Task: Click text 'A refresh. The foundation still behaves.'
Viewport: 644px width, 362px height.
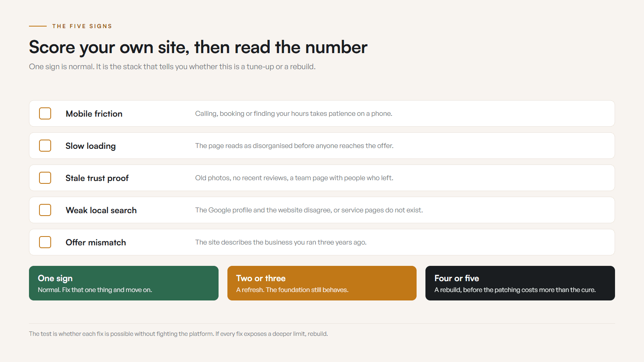Action: pos(292,290)
